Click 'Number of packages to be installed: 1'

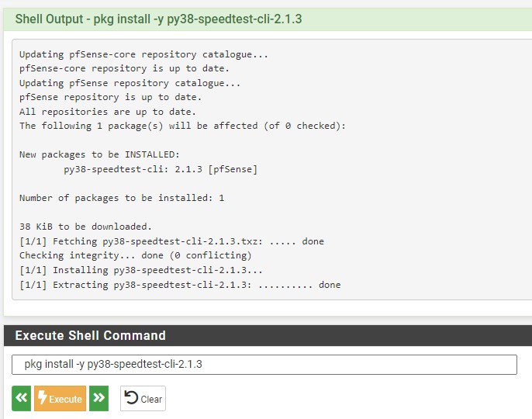coord(122,198)
